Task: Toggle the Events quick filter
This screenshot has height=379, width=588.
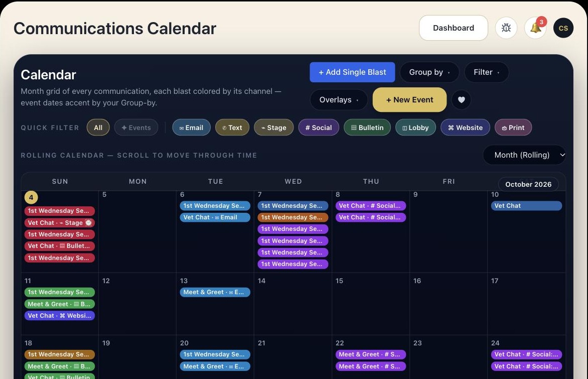Action: (x=136, y=128)
